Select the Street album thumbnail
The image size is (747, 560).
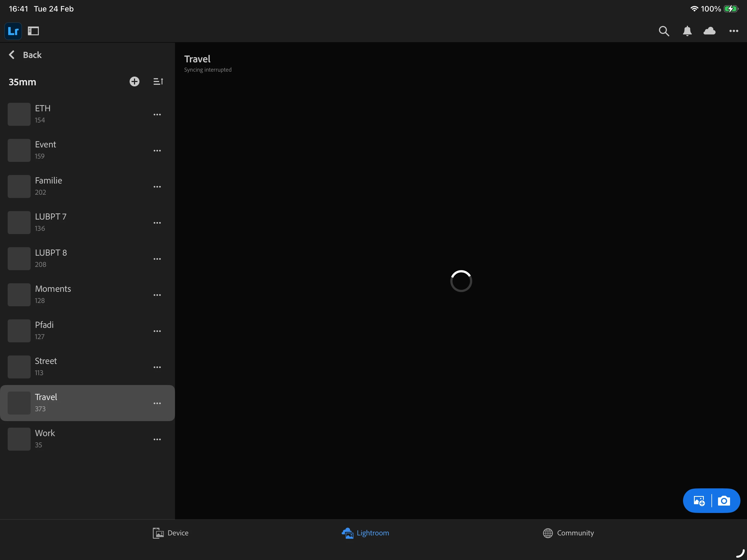19,367
